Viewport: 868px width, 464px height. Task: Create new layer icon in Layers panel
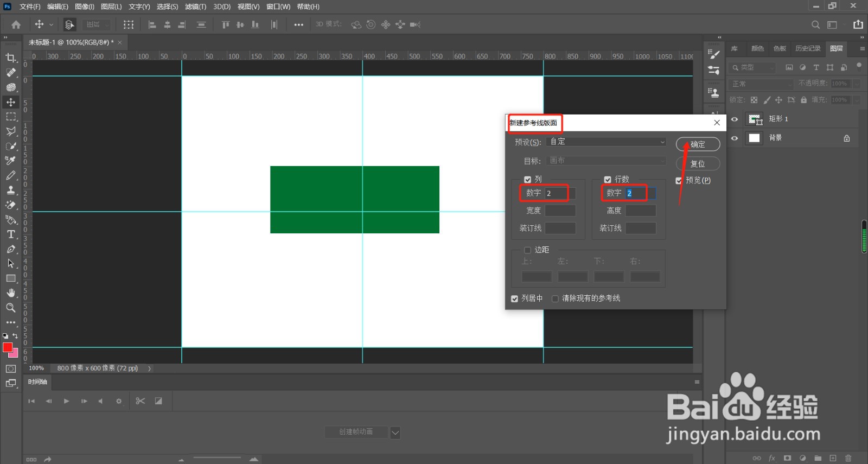(x=833, y=459)
